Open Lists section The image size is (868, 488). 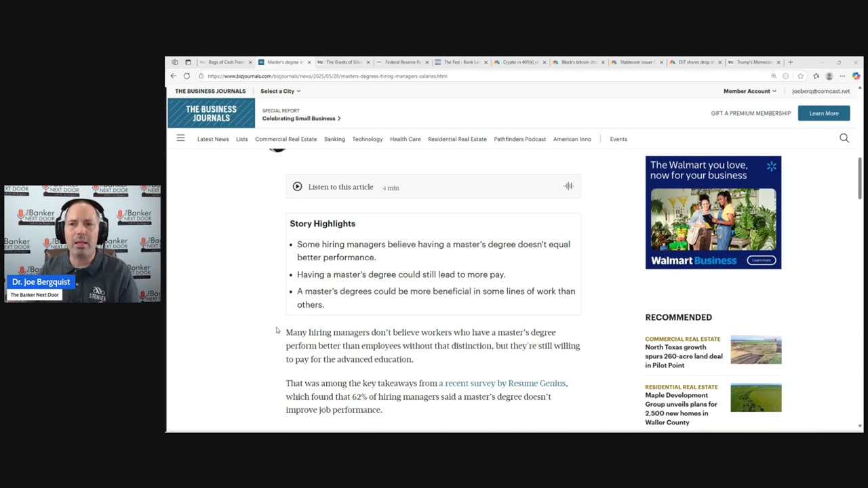coord(242,139)
